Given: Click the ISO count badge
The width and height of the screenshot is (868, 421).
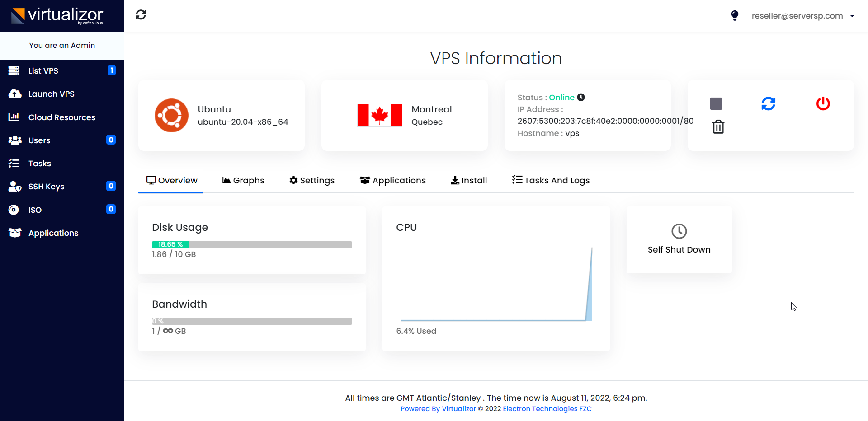Looking at the screenshot, I should coord(111,209).
